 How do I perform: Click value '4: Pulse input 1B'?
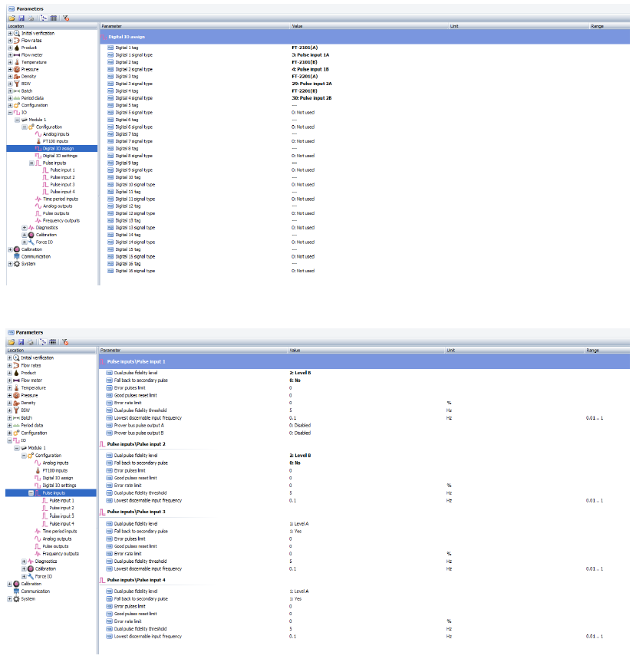[x=310, y=70]
